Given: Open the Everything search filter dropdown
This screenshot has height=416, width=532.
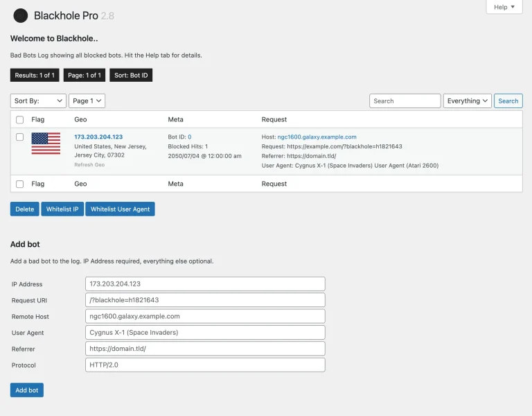Looking at the screenshot, I should [467, 101].
